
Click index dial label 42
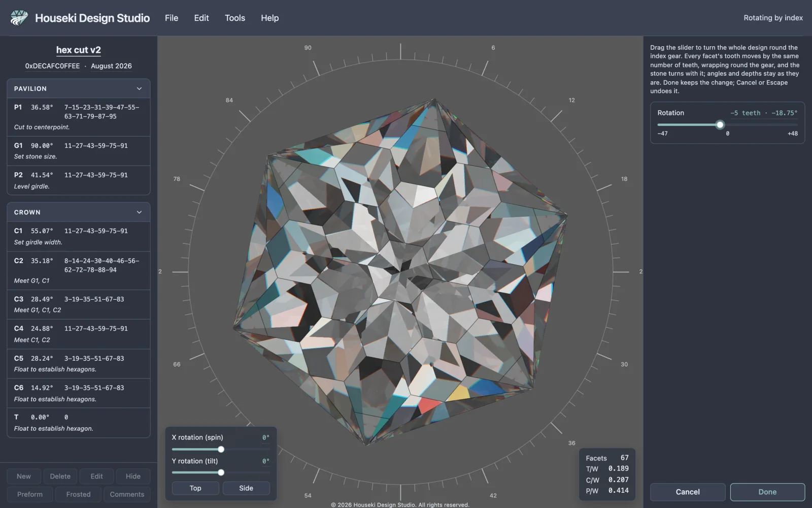click(493, 495)
